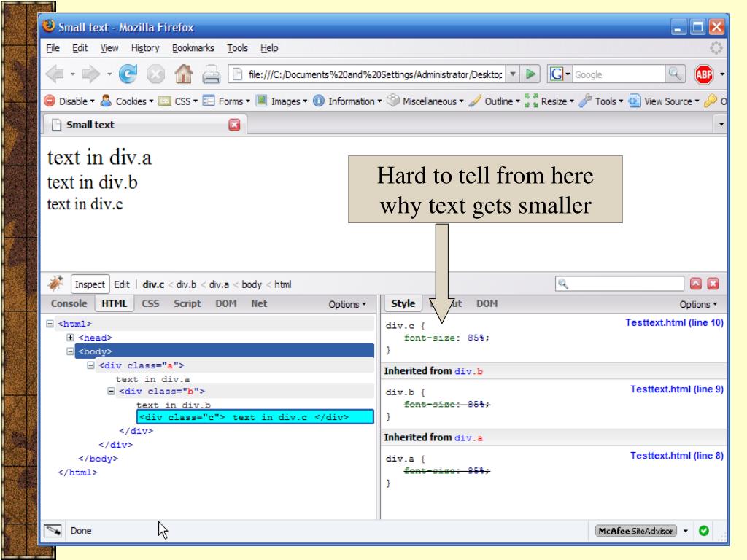Switch to the Net tab
The width and height of the screenshot is (747, 560).
(259, 303)
